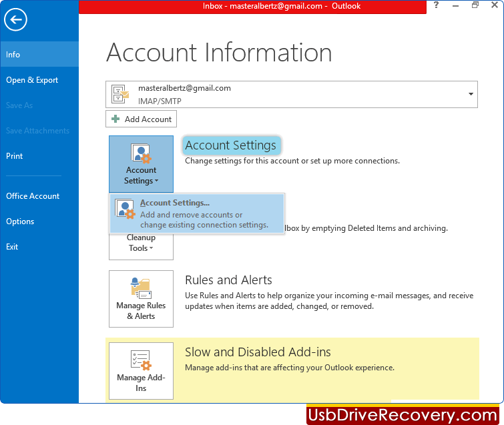The width and height of the screenshot is (504, 425).
Task: Open the Open & Export tab
Action: [32, 80]
